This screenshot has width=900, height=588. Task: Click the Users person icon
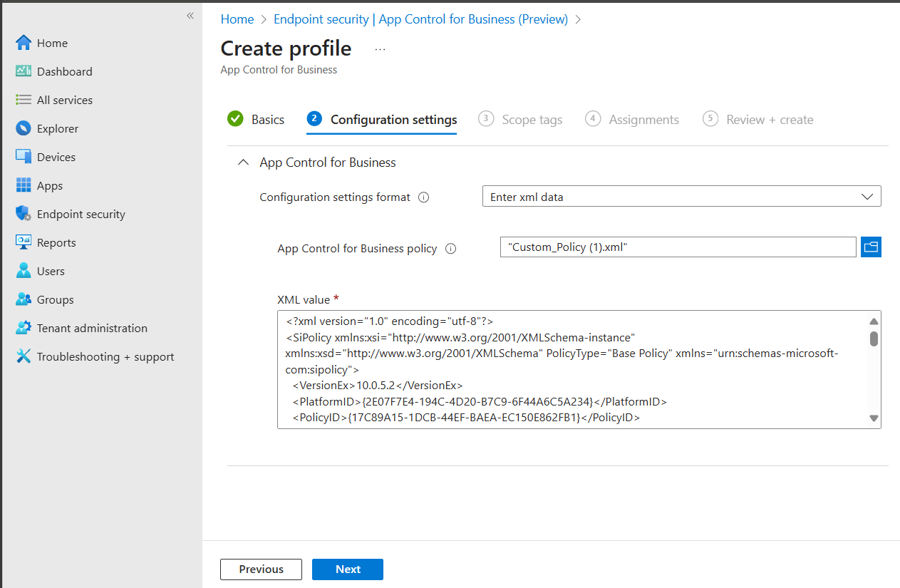(x=24, y=271)
